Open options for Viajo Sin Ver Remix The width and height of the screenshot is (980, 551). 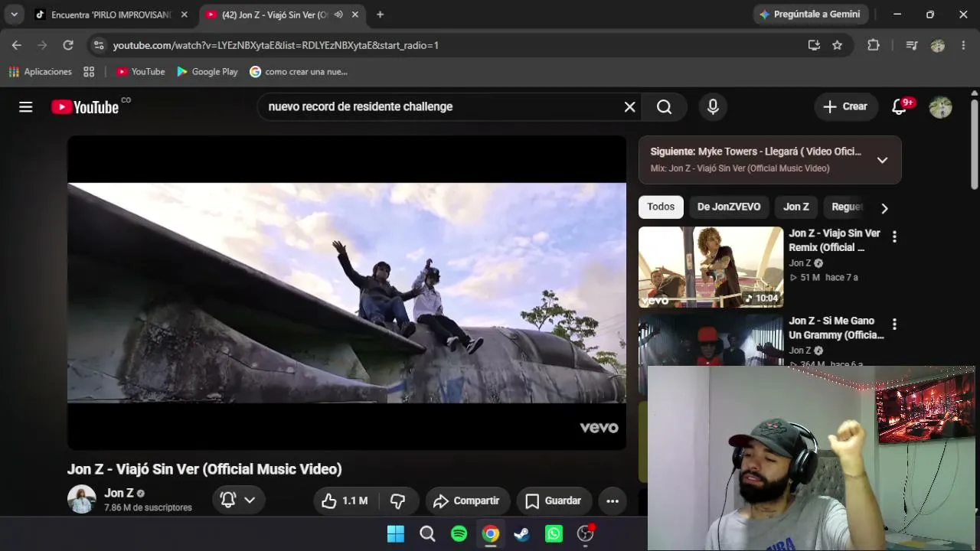coord(894,236)
